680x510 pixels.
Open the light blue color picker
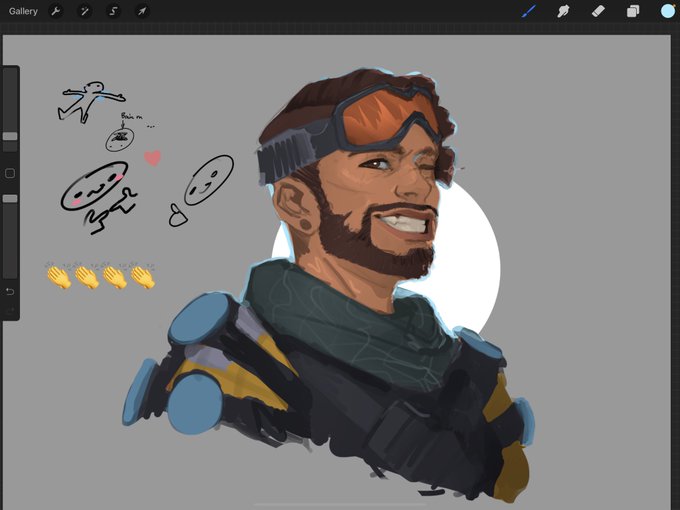pyautogui.click(x=668, y=11)
